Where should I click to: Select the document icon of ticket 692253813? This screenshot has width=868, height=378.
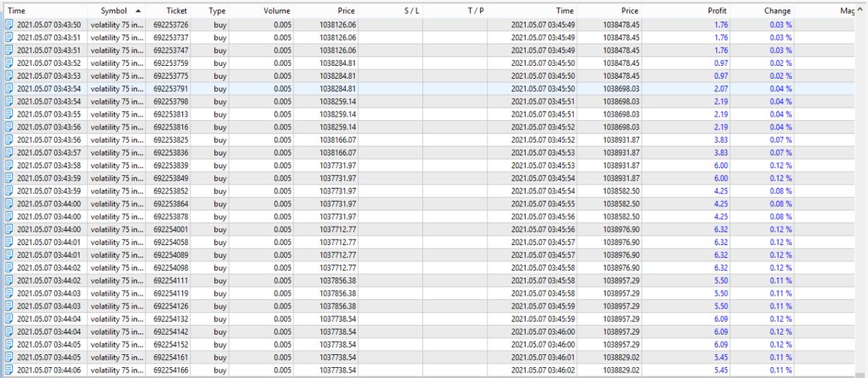(9, 114)
